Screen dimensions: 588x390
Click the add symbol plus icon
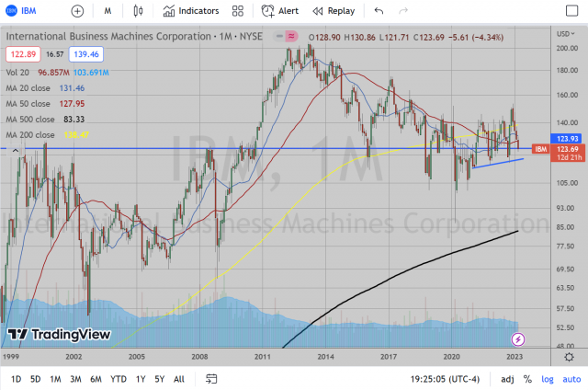[77, 11]
